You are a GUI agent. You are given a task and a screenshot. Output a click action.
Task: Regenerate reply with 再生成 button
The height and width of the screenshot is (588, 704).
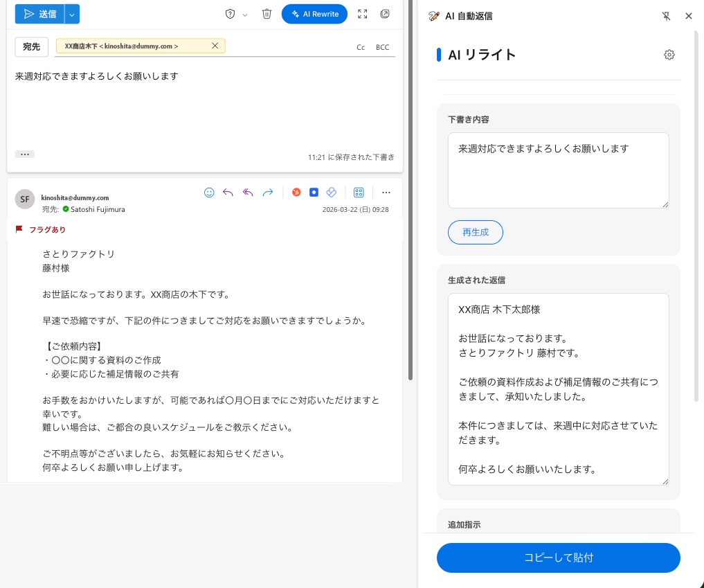pyautogui.click(x=476, y=232)
